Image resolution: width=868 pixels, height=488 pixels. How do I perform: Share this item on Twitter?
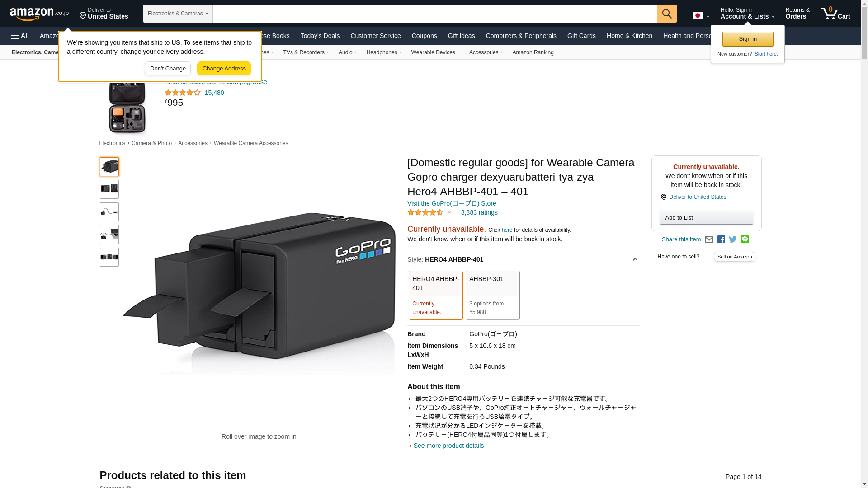[733, 239]
